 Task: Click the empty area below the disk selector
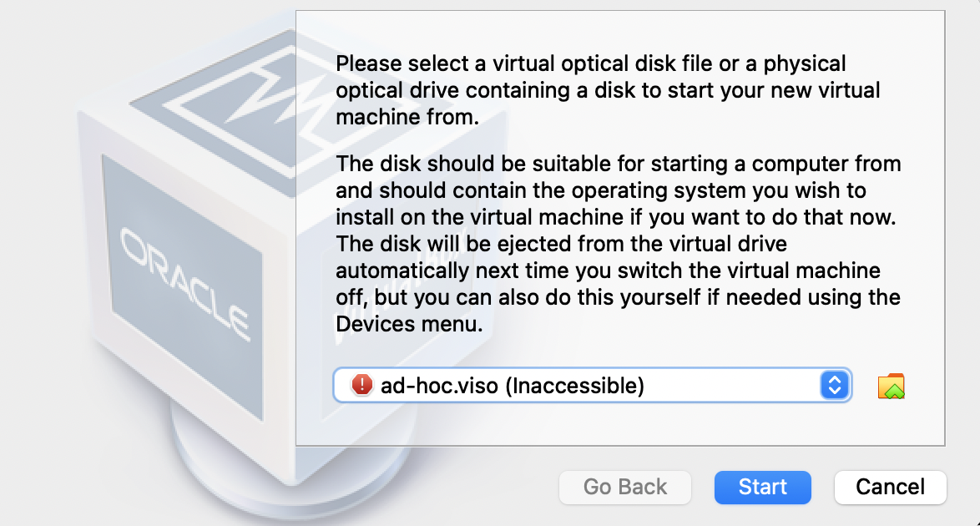click(x=618, y=424)
